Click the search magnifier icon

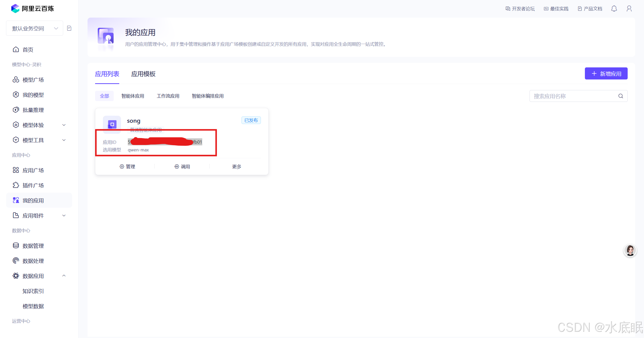621,96
